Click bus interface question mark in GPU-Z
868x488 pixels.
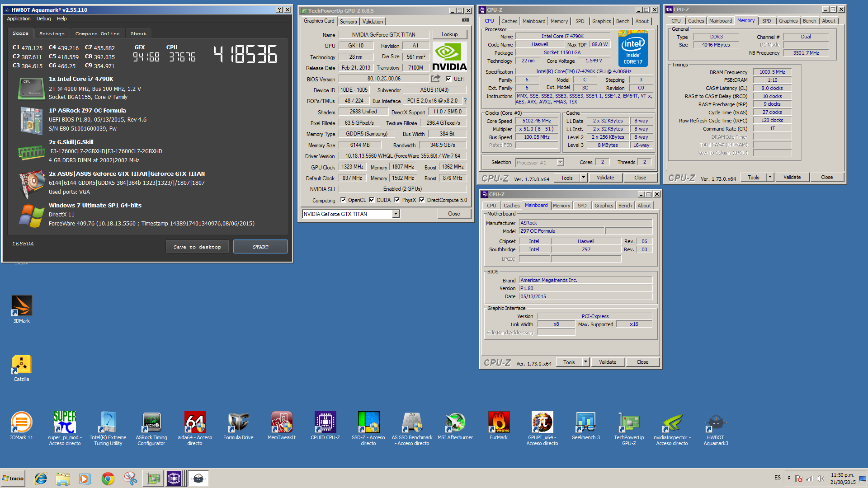click(x=465, y=101)
